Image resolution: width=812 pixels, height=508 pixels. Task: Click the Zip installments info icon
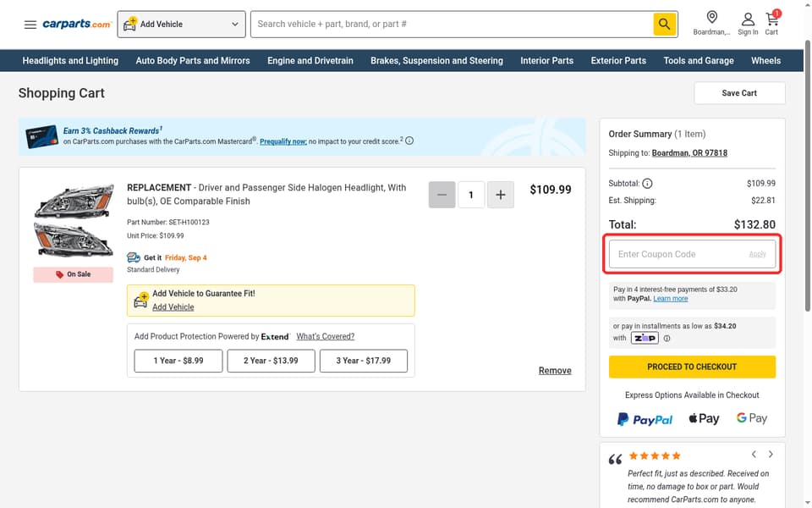(x=667, y=339)
